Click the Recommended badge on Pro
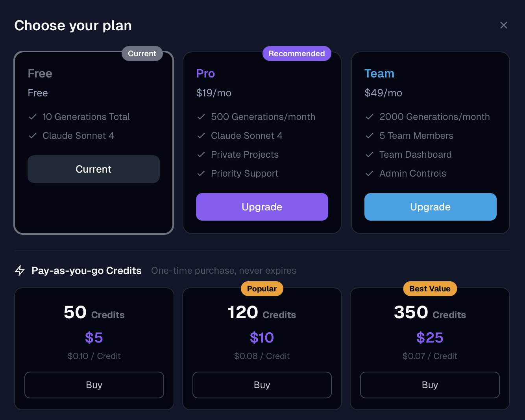The width and height of the screenshot is (525, 420). point(296,53)
